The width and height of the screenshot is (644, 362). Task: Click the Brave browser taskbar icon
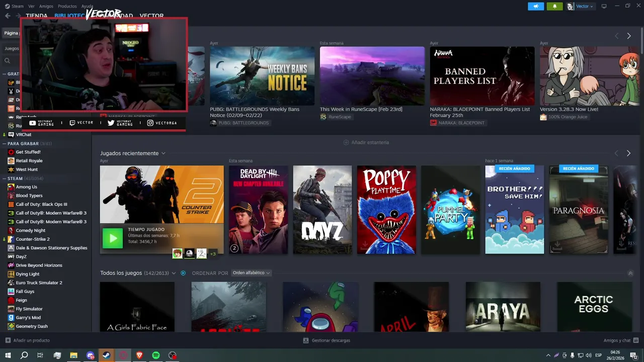[139, 355]
